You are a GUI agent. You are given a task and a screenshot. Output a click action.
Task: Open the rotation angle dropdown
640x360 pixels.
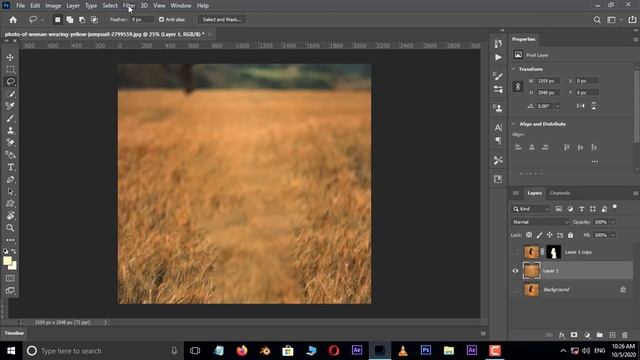click(x=558, y=106)
